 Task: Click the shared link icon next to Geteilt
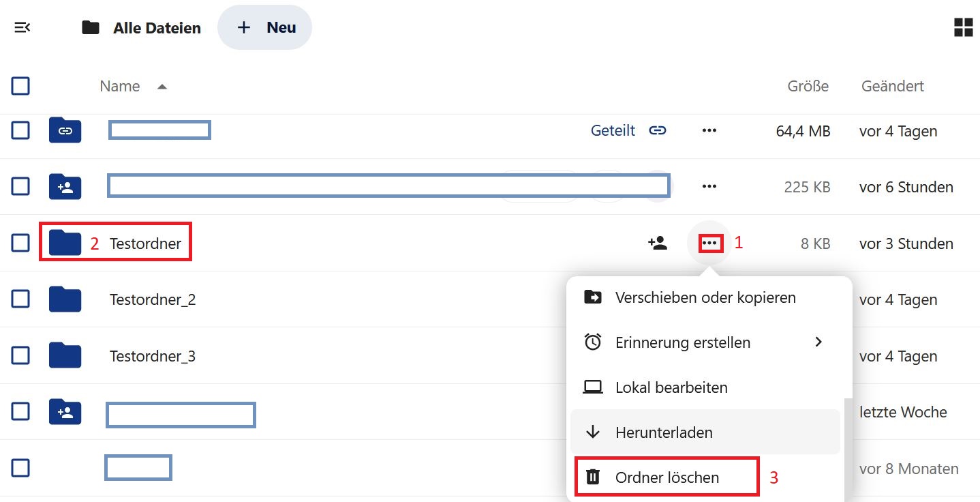658,130
